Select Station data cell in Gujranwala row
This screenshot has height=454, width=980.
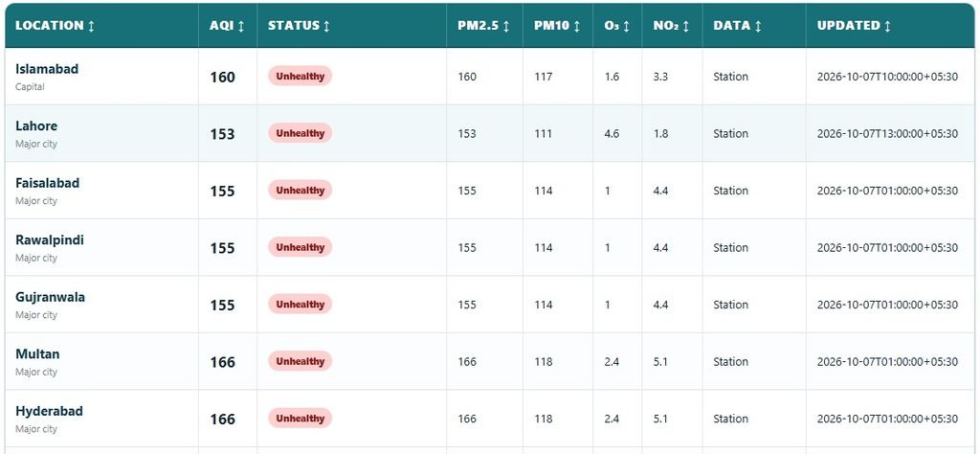(x=730, y=305)
